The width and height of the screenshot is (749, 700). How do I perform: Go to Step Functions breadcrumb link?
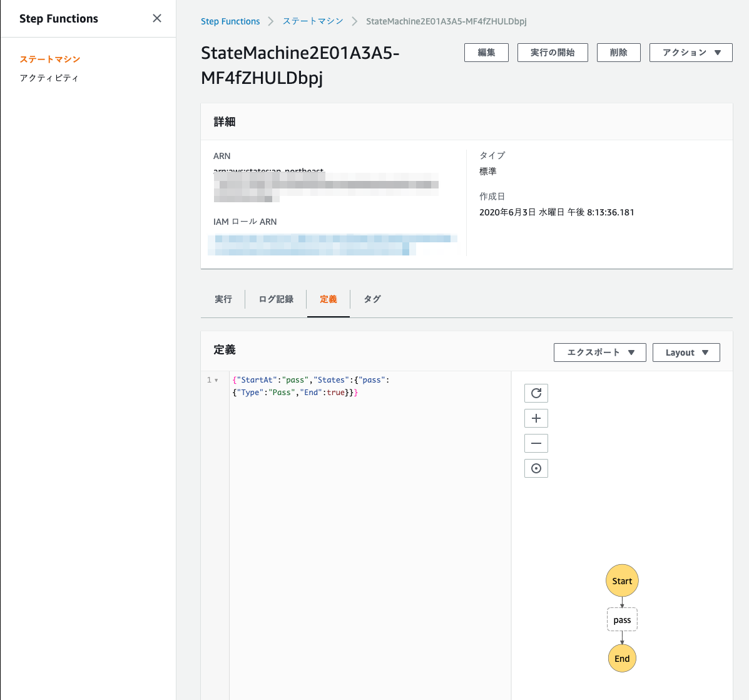click(x=230, y=21)
